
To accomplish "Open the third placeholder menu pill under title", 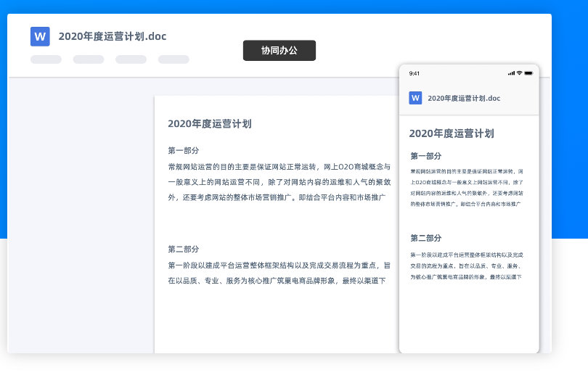I will [131, 59].
